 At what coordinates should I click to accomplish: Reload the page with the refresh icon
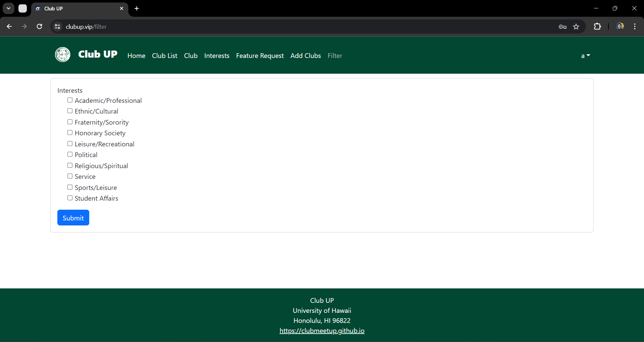click(39, 26)
